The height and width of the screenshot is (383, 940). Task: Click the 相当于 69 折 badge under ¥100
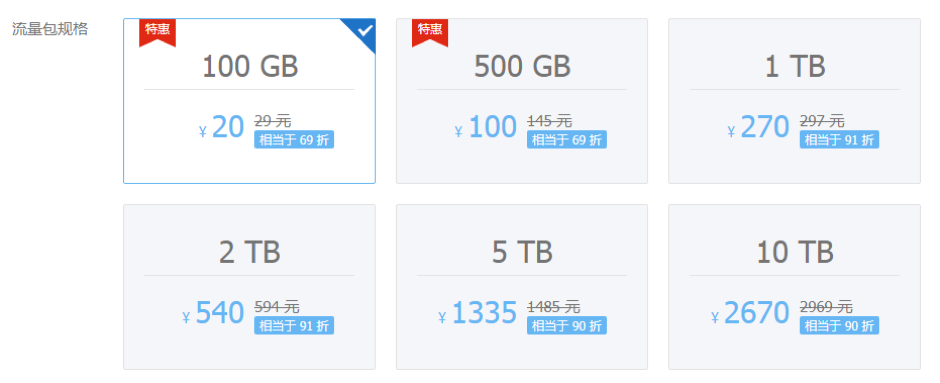[x=567, y=140]
